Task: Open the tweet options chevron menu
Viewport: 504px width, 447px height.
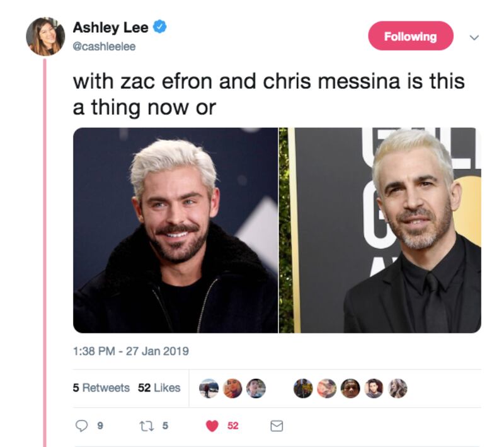Action: point(474,37)
